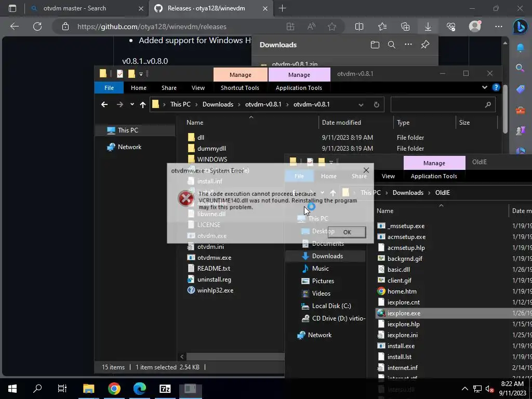Close the otvdmw.exe System Error dialog
The height and width of the screenshot is (399, 532).
click(x=366, y=170)
